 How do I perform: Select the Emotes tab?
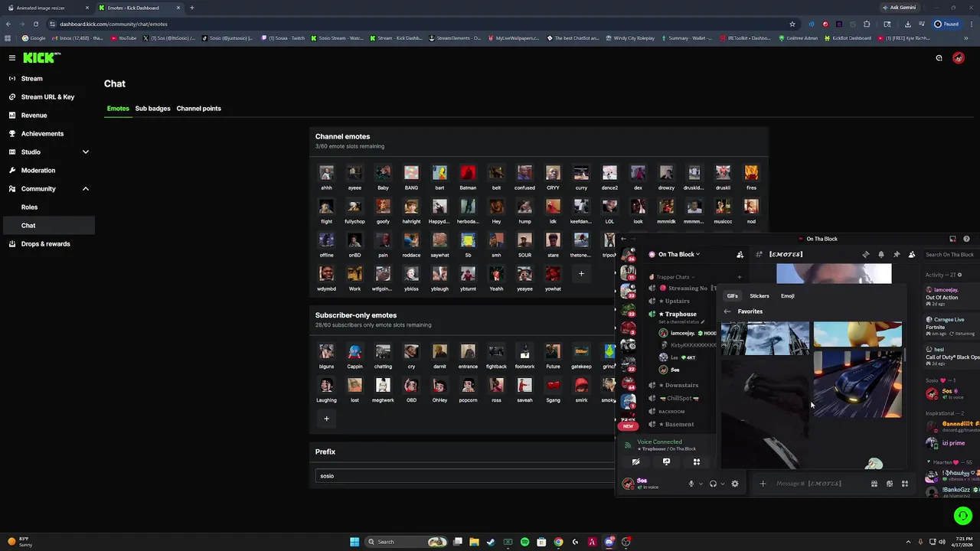(118, 108)
